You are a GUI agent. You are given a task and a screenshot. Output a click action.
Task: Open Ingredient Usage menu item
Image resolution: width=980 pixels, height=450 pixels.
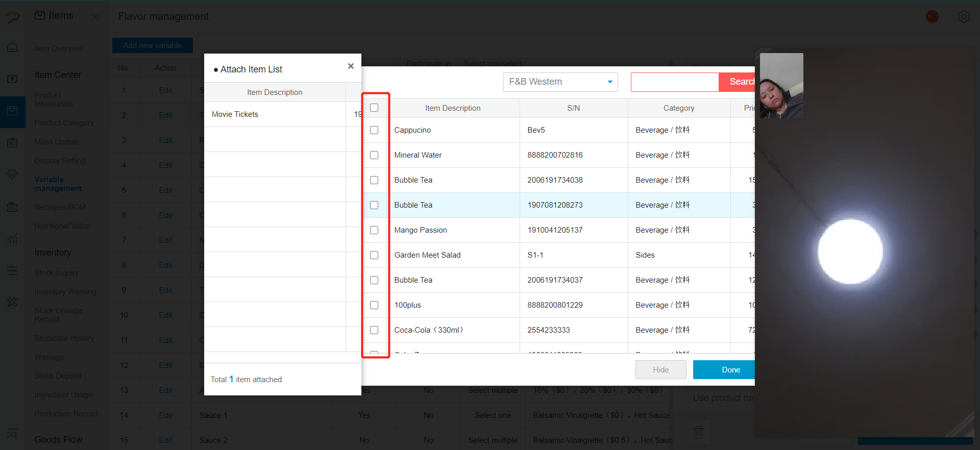64,395
